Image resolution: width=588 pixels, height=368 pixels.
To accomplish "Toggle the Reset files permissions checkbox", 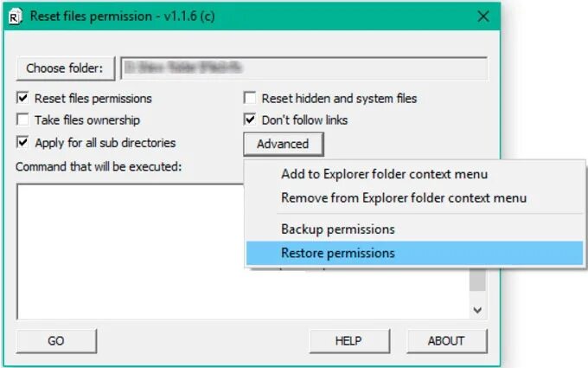I will 22,99.
